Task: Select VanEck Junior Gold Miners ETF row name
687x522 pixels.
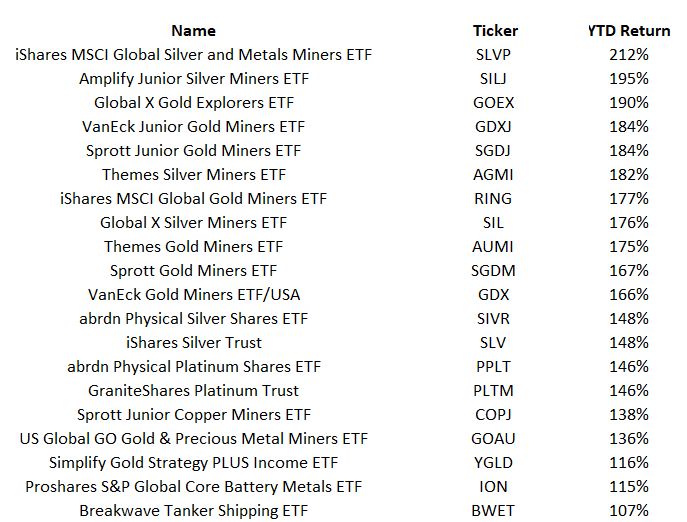Action: point(194,126)
